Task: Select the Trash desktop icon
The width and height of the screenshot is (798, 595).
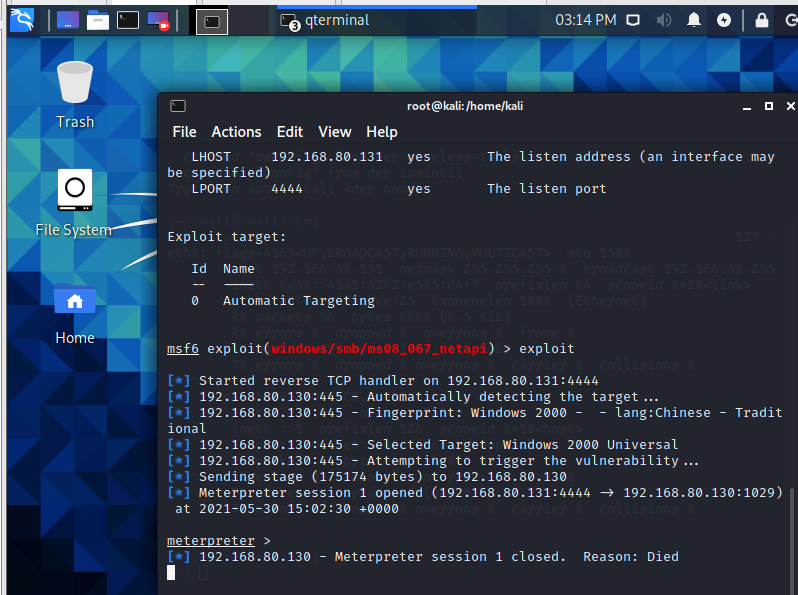Action: pyautogui.click(x=75, y=95)
